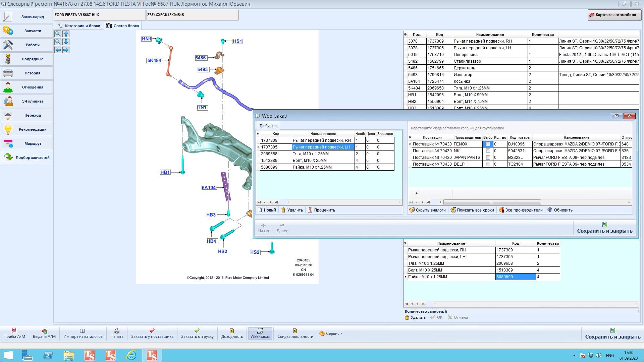Click the Производитель column header
Screen dimensions: 644x362
(467, 137)
